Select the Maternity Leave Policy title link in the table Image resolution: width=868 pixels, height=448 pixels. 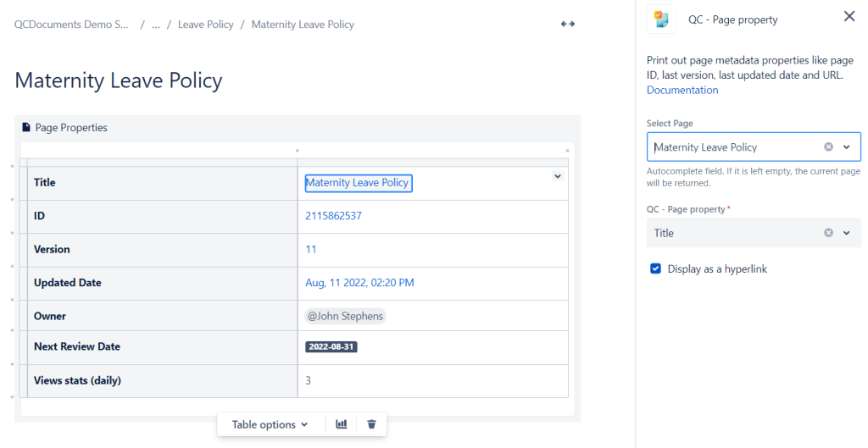click(x=357, y=183)
